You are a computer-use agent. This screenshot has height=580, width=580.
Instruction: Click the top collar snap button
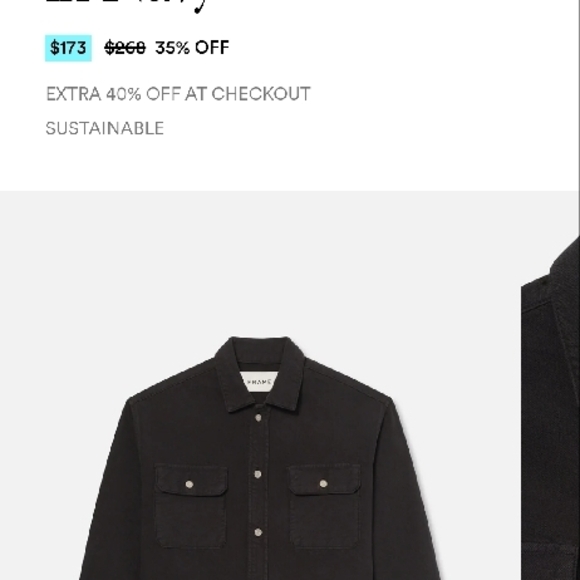(x=258, y=418)
